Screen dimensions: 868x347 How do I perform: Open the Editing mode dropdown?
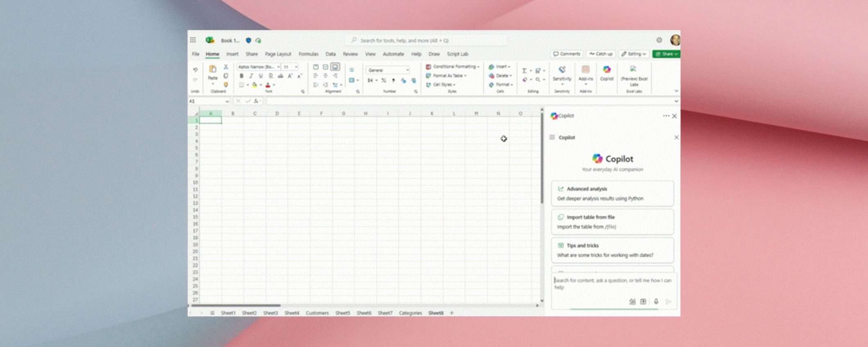click(633, 54)
